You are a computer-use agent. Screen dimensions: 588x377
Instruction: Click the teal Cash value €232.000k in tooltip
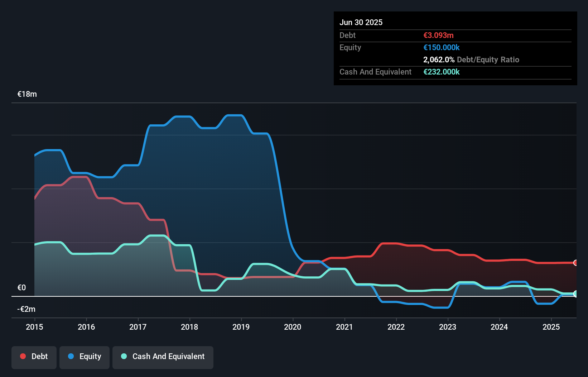click(x=442, y=72)
